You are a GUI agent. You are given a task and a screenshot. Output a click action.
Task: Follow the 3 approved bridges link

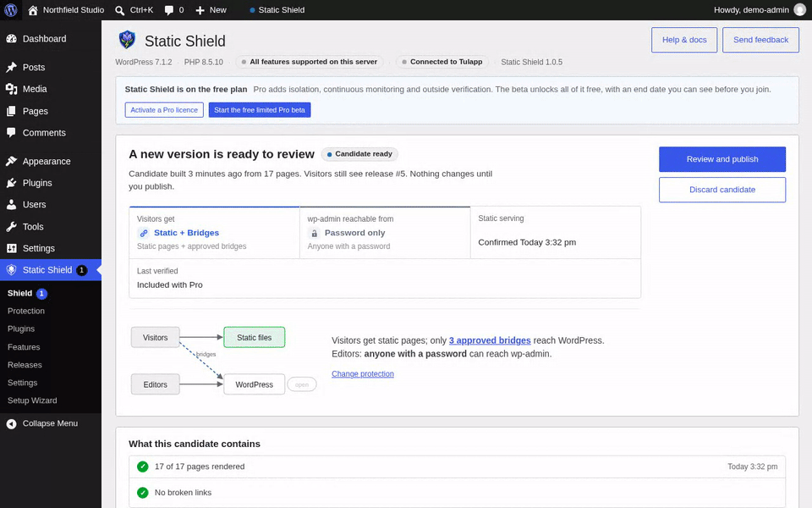pyautogui.click(x=490, y=340)
